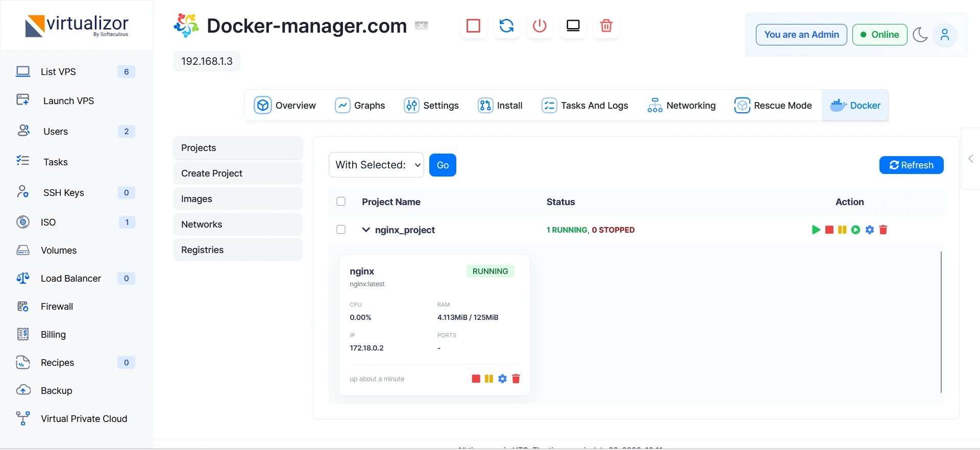Open the Rescue Mode tab

pyautogui.click(x=773, y=105)
